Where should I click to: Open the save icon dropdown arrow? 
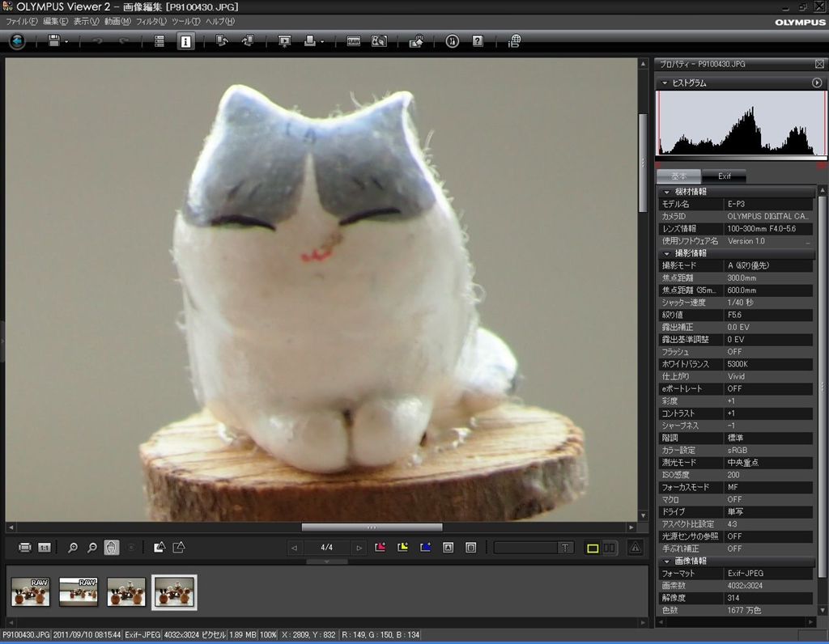coord(66,42)
